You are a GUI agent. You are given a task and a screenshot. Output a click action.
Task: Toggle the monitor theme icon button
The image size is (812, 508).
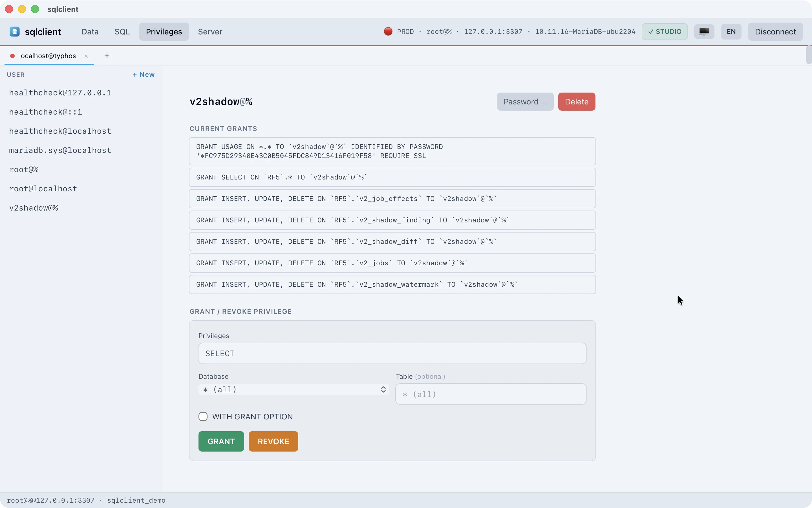[704, 32]
